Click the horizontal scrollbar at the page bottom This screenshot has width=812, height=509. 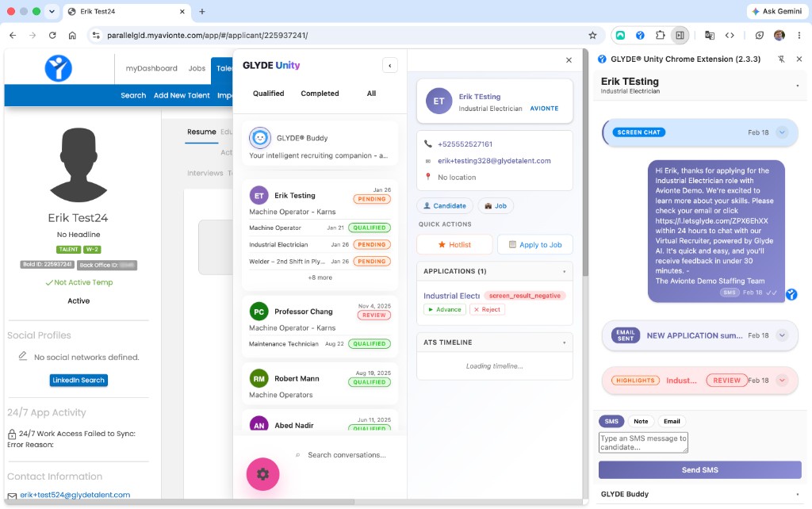pyautogui.click(x=179, y=502)
